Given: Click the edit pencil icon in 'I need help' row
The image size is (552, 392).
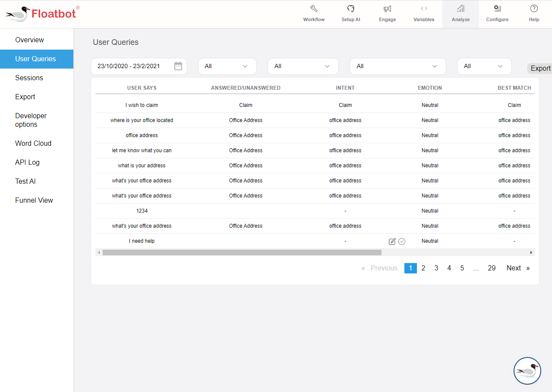Looking at the screenshot, I should [392, 241].
